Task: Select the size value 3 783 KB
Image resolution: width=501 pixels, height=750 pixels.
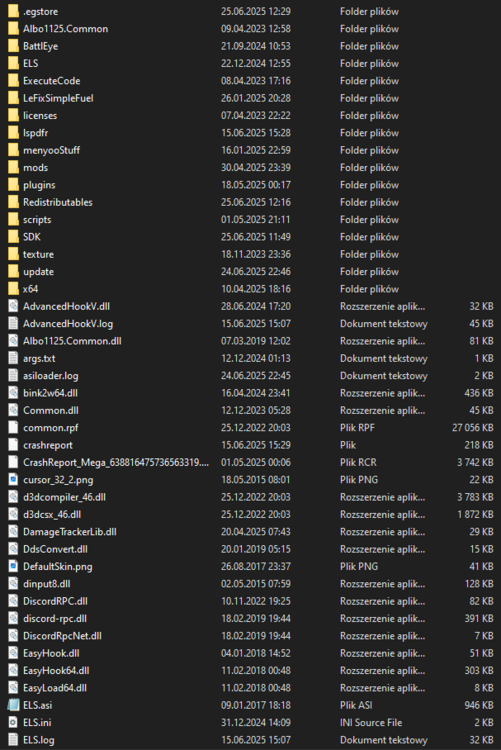Action: (x=475, y=497)
